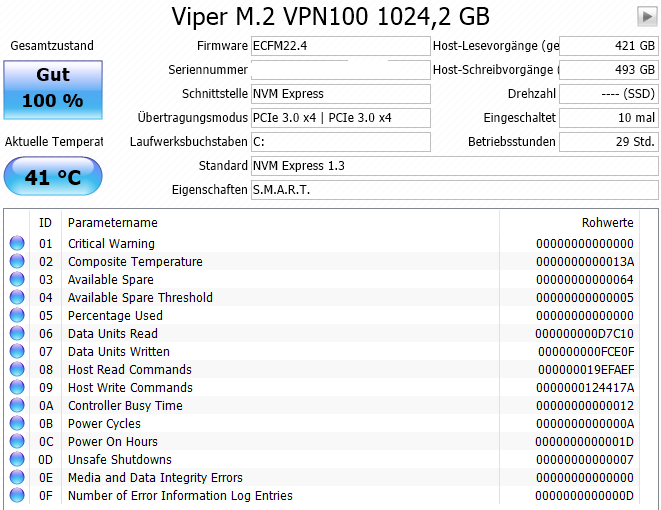Click raw value 0000000000001D
661x510 pixels.
click(x=585, y=442)
